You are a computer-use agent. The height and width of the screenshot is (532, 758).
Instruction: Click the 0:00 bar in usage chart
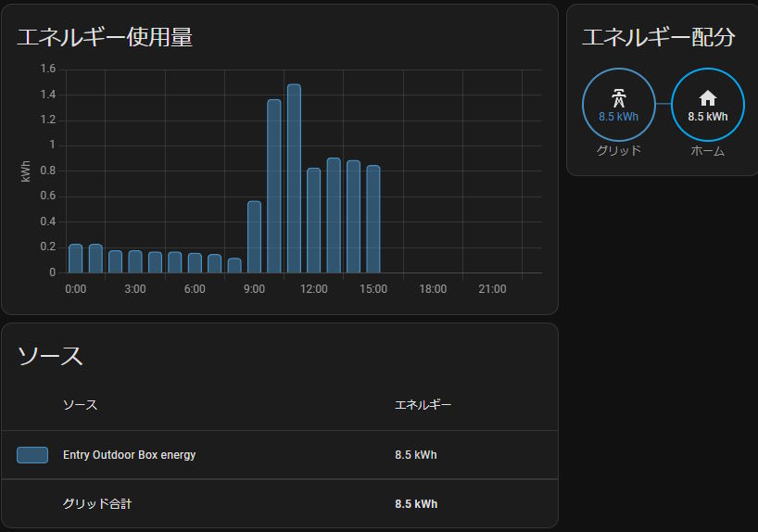pyautogui.click(x=76, y=259)
